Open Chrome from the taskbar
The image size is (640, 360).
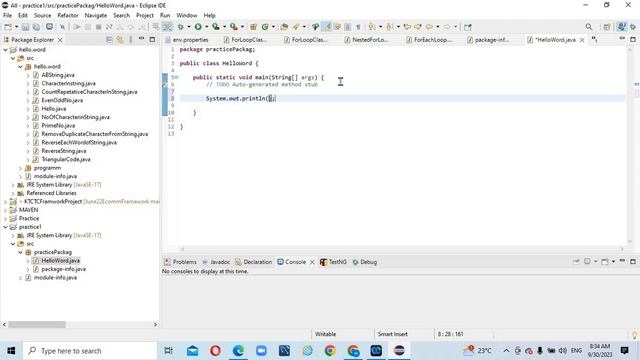click(x=330, y=351)
